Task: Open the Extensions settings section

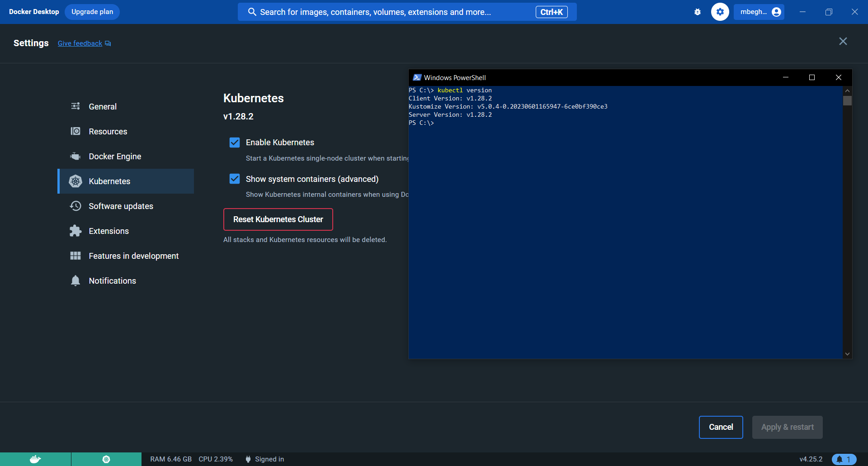Action: pos(108,231)
